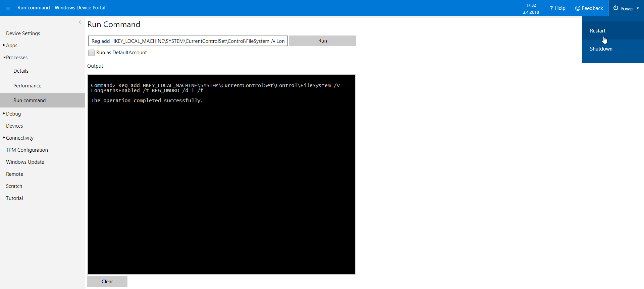
Task: Open the Scratch page
Action: (14, 186)
